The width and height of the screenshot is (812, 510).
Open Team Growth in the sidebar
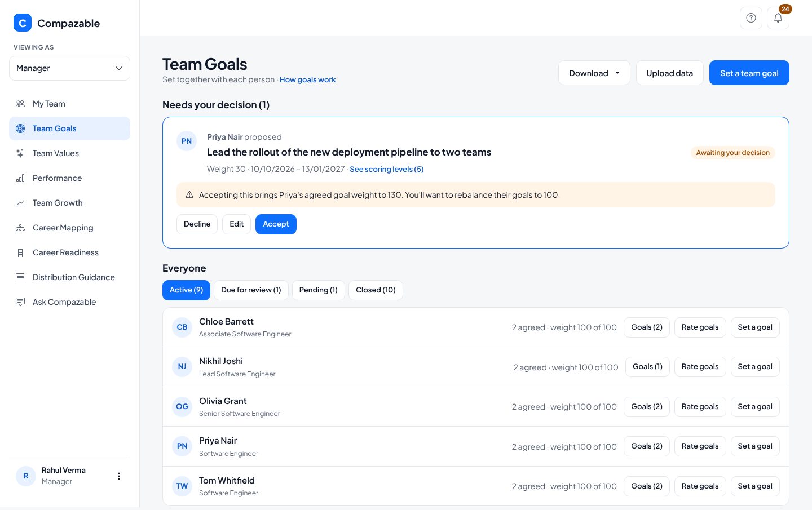[69, 203]
